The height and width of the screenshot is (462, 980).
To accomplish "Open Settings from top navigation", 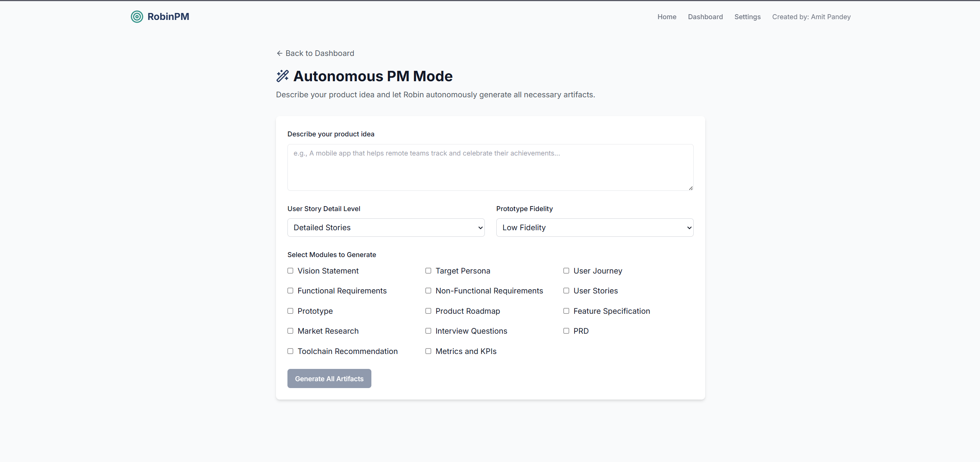I will point(747,17).
